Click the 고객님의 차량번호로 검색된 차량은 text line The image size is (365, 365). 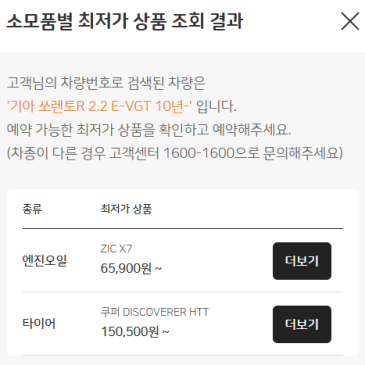[x=106, y=83]
